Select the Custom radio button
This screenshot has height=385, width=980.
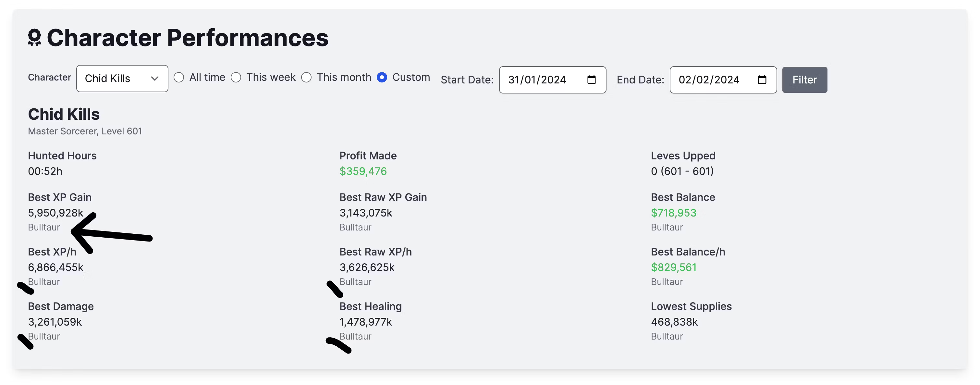pos(382,78)
